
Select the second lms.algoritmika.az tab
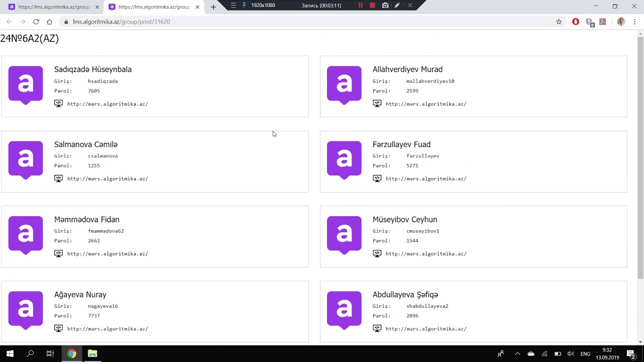154,7
